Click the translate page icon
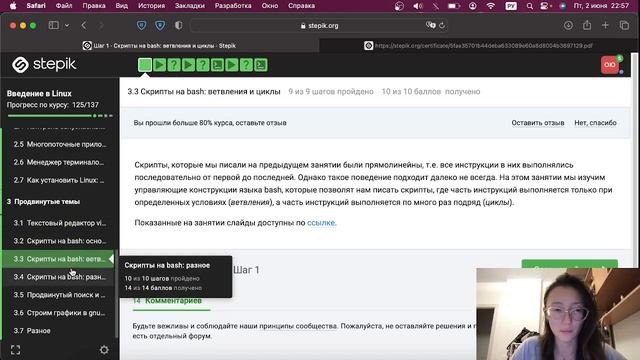 (430, 25)
